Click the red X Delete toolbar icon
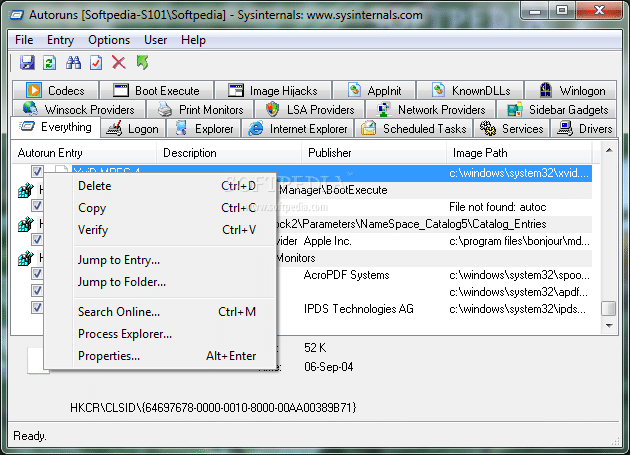 pos(119,63)
